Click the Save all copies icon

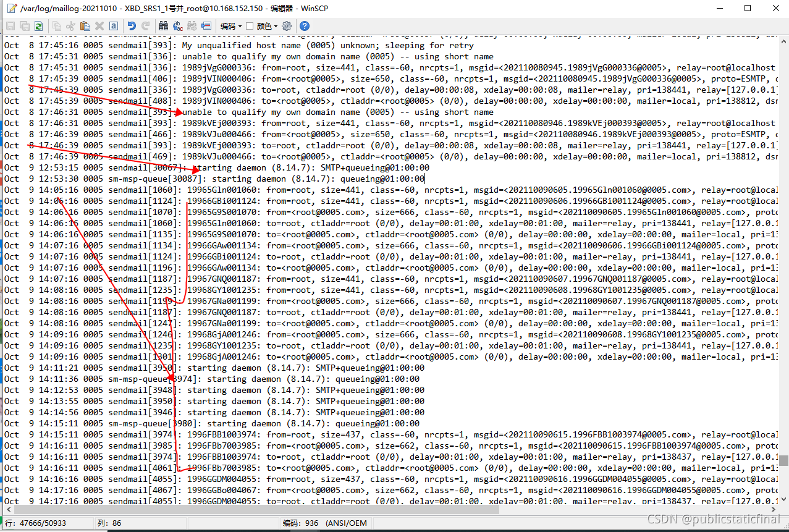tap(25, 26)
